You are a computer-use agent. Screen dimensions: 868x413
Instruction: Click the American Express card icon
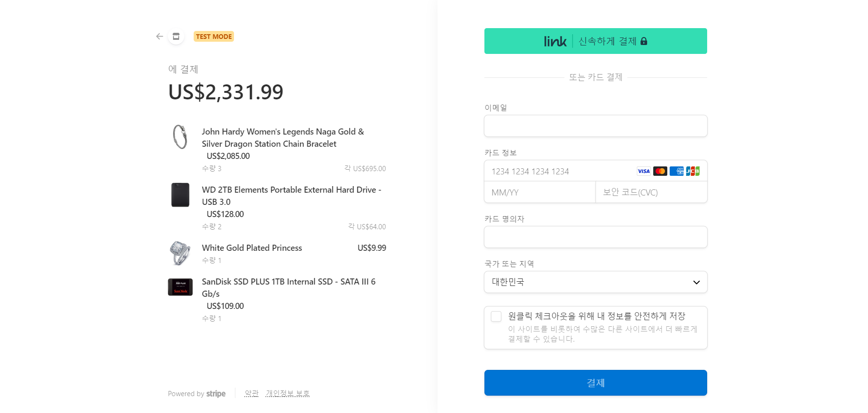pos(677,171)
